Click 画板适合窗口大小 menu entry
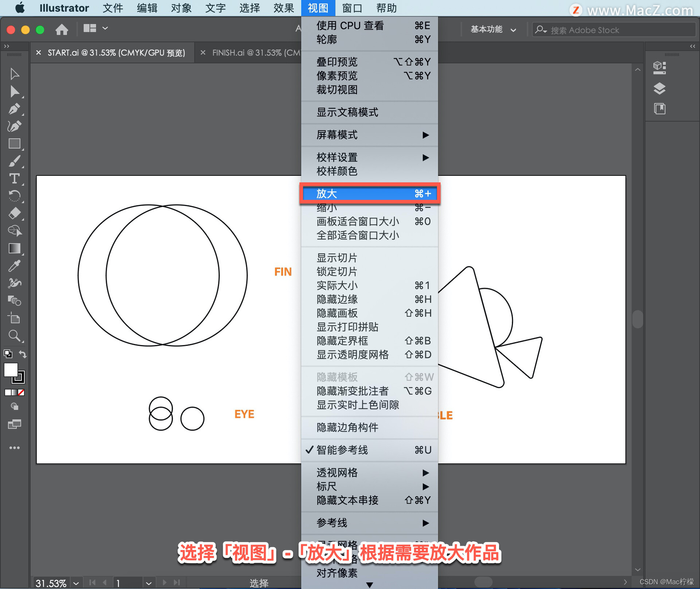Screen dimensions: 700x589 (357, 221)
